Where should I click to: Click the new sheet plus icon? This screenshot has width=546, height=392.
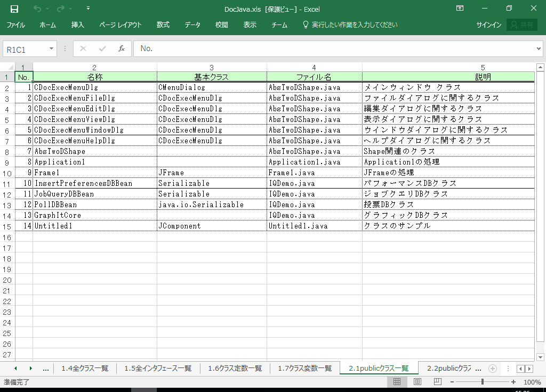pyautogui.click(x=493, y=369)
